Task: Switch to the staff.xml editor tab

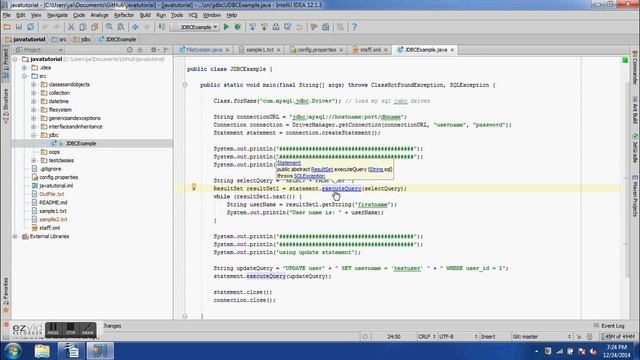Action: point(370,50)
